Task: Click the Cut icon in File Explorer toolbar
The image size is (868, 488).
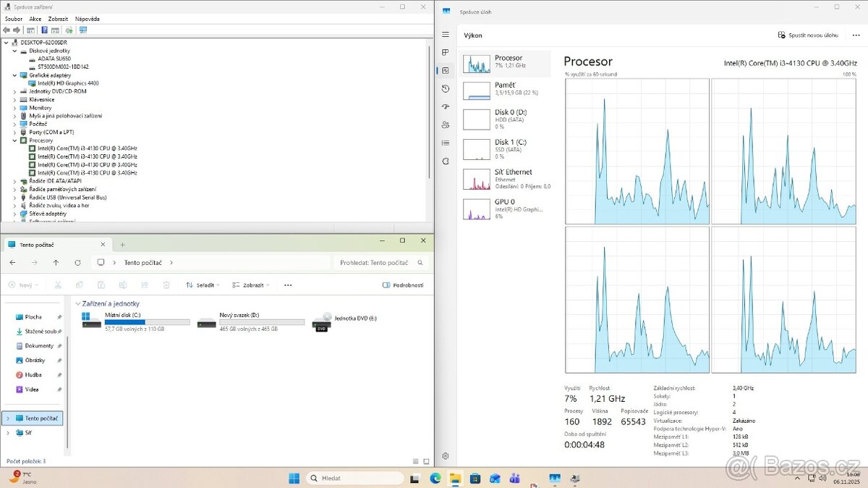Action: pos(59,285)
